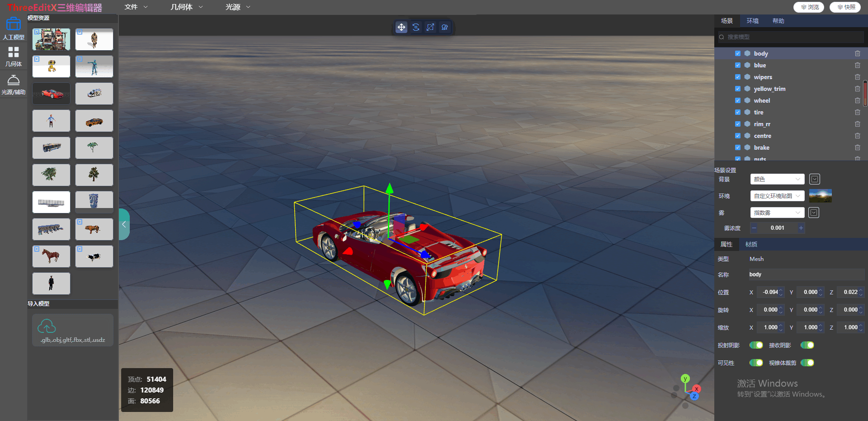The height and width of the screenshot is (421, 868).
Task: Disable visibility checkbox of the wheel mesh
Action: pos(737,100)
